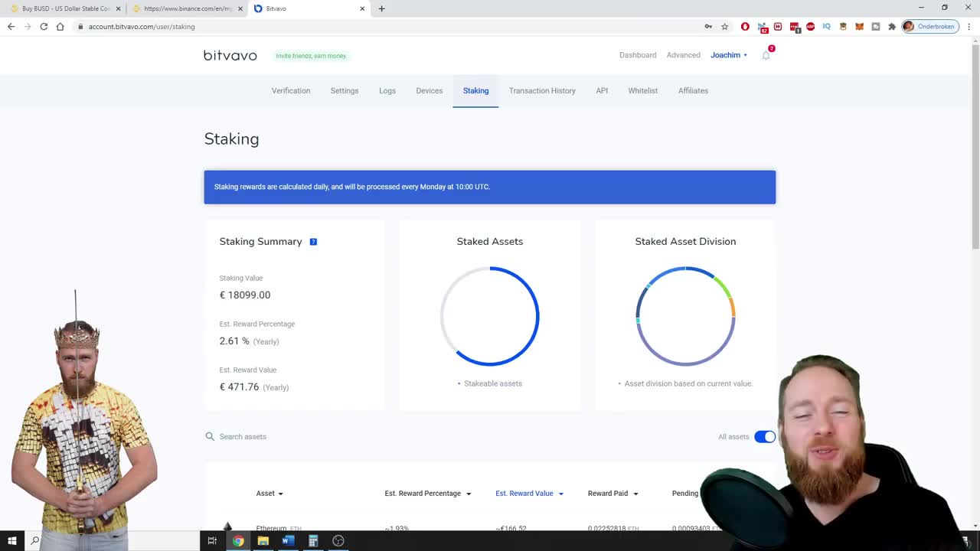Switch to the Logs tab

tap(387, 90)
